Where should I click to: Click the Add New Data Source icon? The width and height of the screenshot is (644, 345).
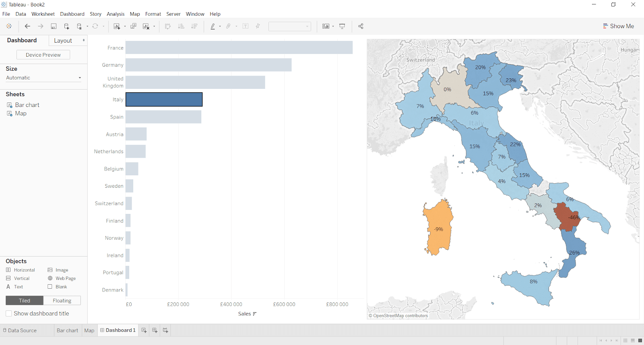pyautogui.click(x=66, y=26)
